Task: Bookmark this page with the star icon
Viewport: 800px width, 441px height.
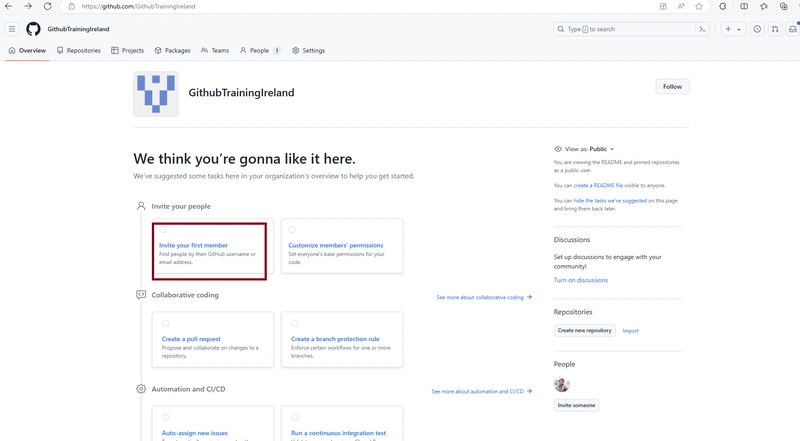Action: click(699, 6)
